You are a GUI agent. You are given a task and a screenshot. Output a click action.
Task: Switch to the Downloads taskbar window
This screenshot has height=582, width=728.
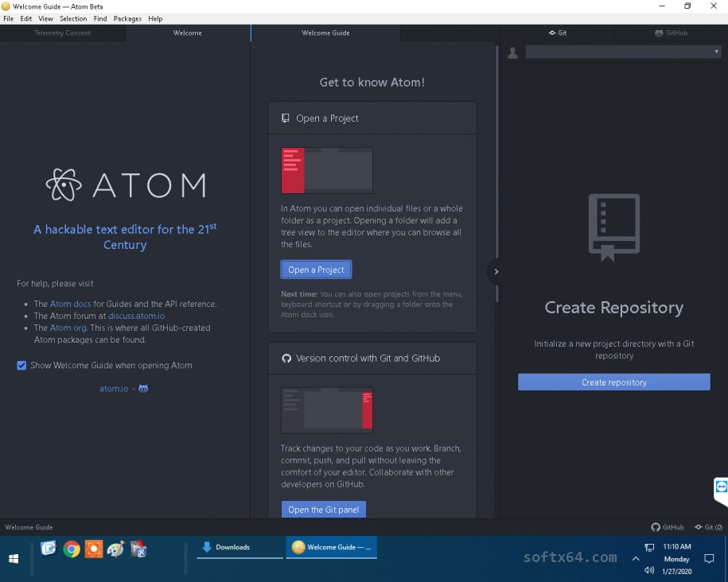pos(239,547)
